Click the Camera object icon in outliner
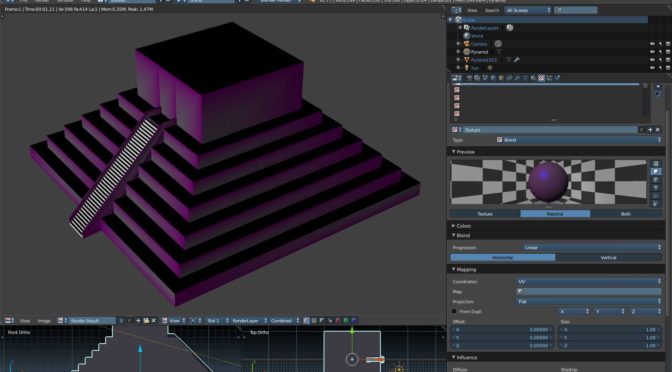This screenshot has height=372, width=672. point(467,44)
